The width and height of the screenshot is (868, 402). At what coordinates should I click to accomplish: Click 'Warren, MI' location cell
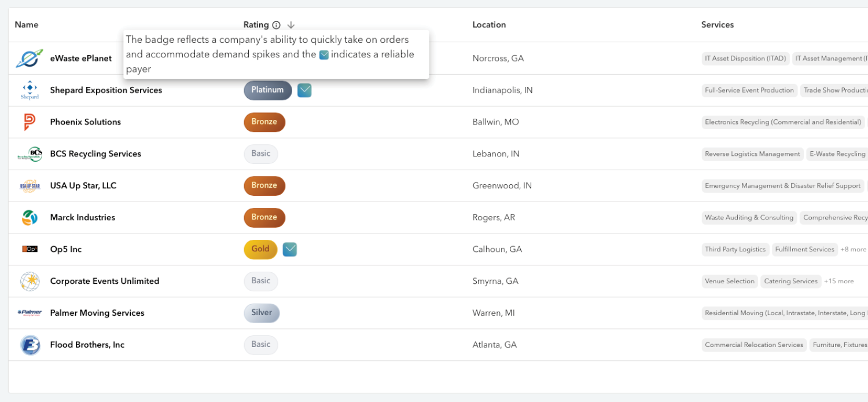pos(494,313)
